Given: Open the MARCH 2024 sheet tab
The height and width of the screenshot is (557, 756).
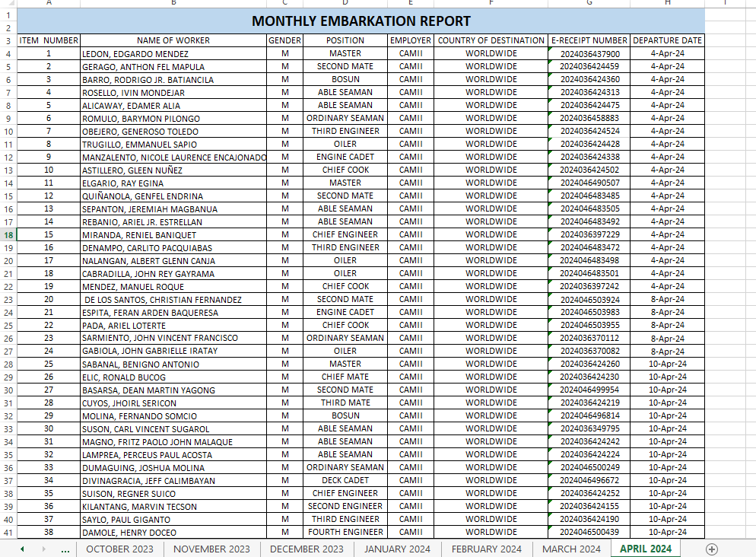Looking at the screenshot, I should [571, 549].
